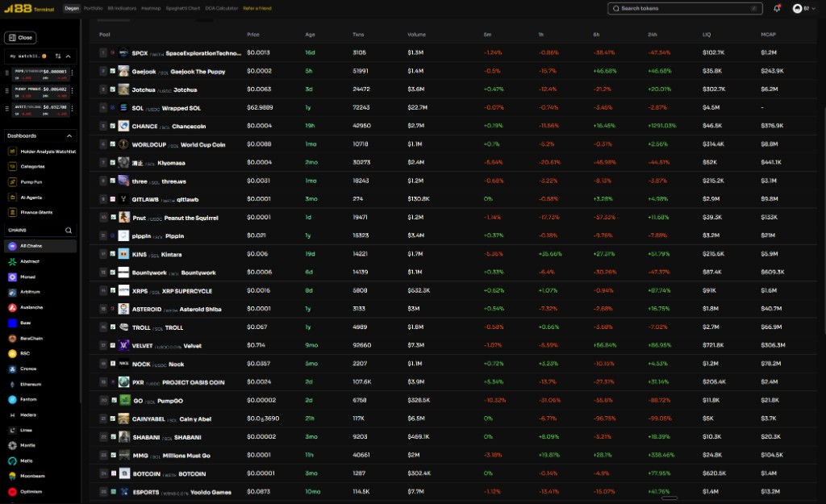The height and width of the screenshot is (504, 826).
Task: Open the notifications bell
Action: 777,8
